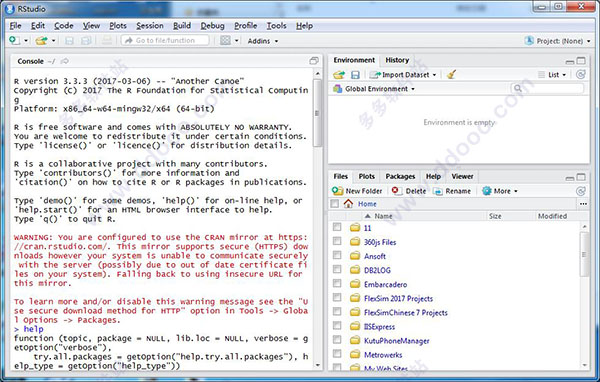Screen dimensions: 600x382
Task: Refresh the Files pane listing
Action: [580, 191]
